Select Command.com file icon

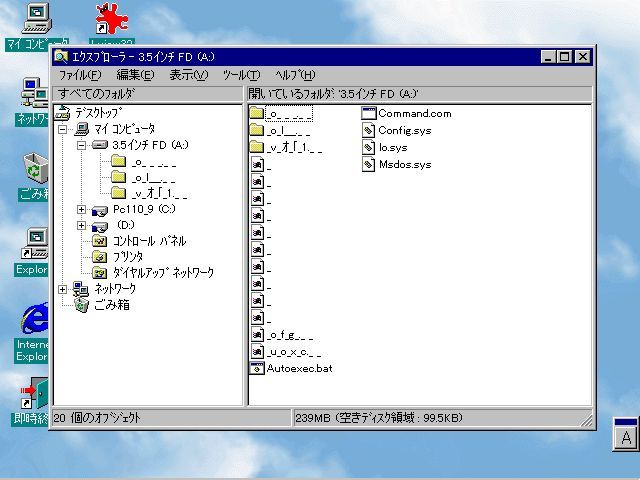click(x=368, y=113)
